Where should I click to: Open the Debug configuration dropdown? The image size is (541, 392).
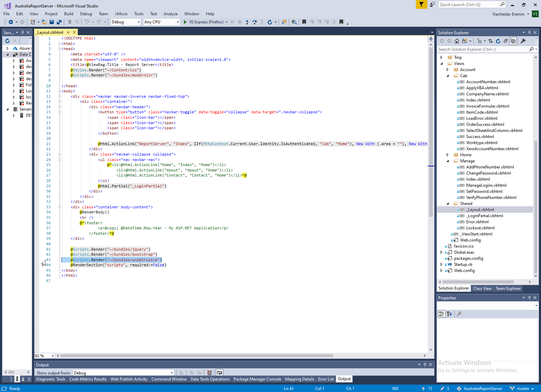tap(125, 22)
